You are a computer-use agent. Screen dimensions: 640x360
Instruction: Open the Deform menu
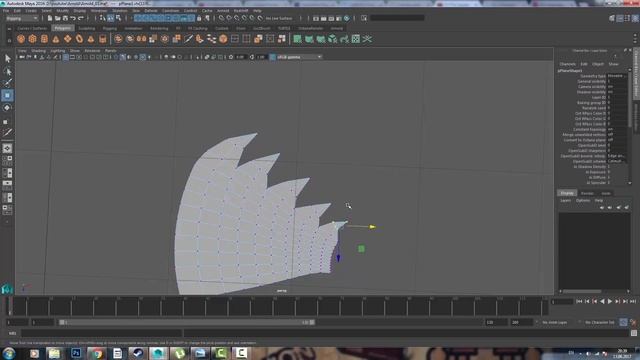[151, 11]
